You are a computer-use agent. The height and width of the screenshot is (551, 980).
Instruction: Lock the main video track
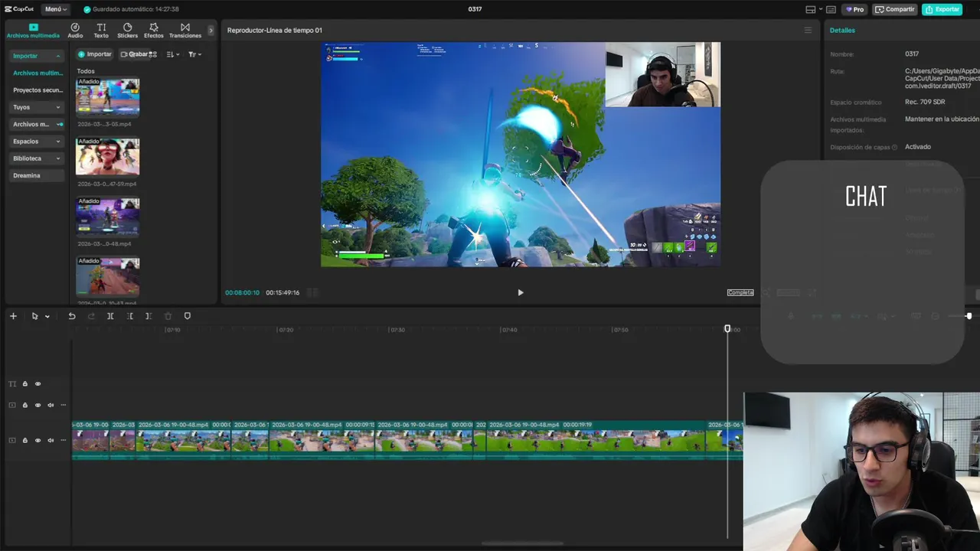pos(24,440)
